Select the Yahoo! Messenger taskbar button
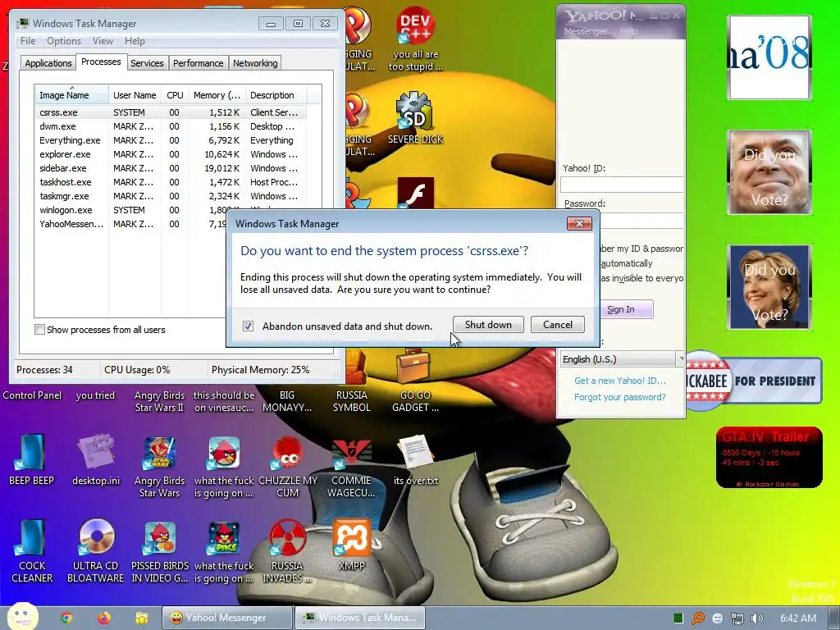This screenshot has width=840, height=630. tap(227, 618)
